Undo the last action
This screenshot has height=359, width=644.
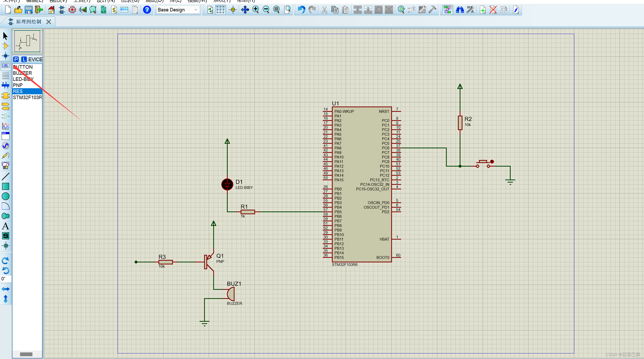[301, 10]
